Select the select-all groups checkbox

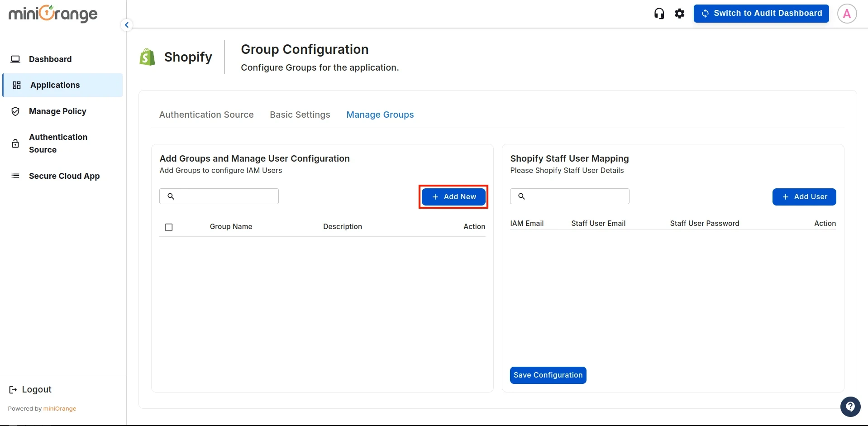click(169, 227)
